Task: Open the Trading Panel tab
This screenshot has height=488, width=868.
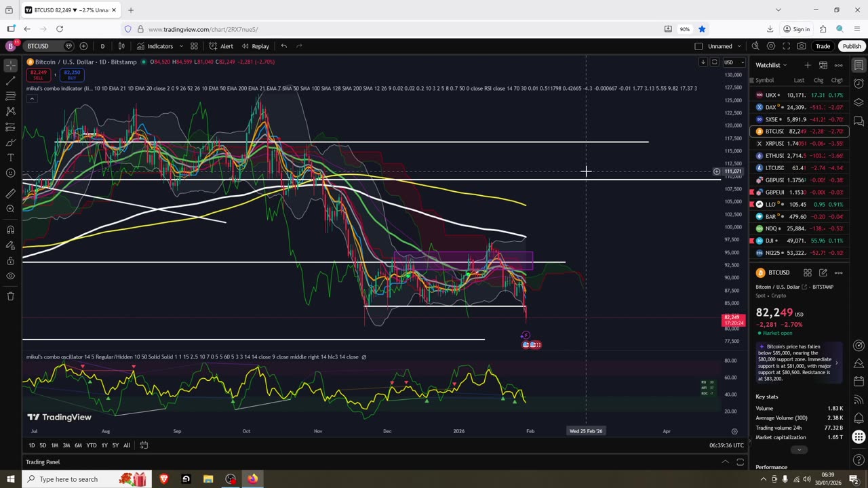Action: pos(43,462)
